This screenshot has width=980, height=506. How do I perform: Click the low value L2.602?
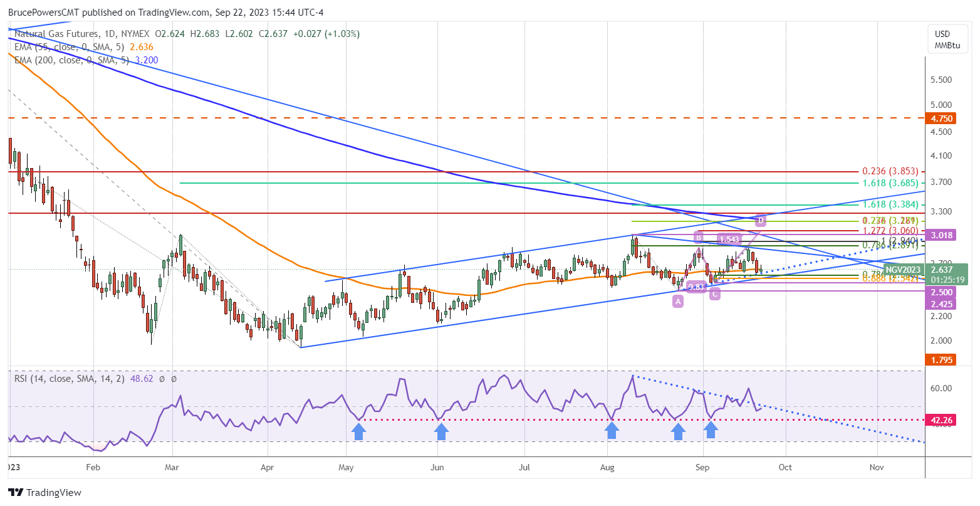point(238,34)
